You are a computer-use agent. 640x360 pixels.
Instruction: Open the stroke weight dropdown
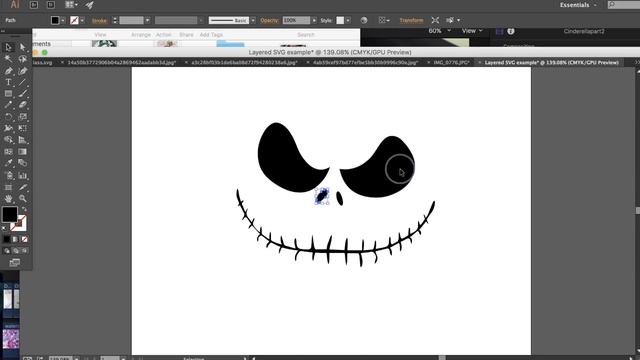pos(147,20)
